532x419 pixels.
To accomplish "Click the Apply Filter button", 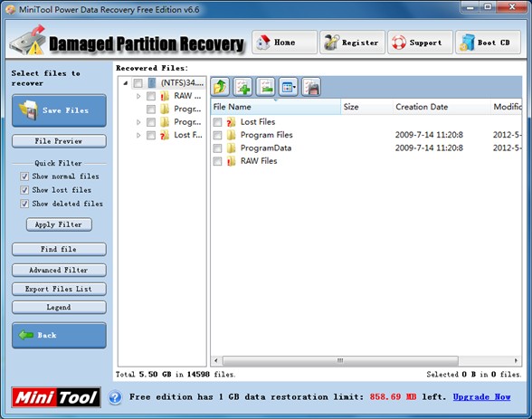I will point(59,224).
